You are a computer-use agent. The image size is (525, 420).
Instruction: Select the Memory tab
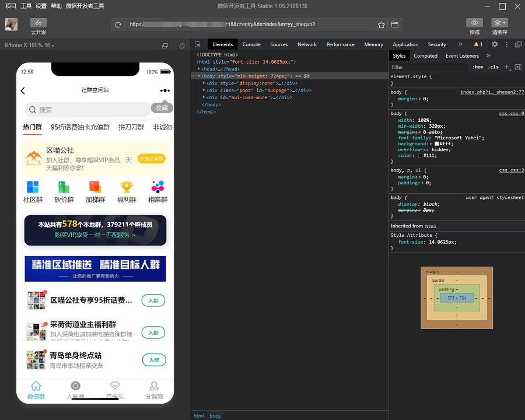(373, 44)
